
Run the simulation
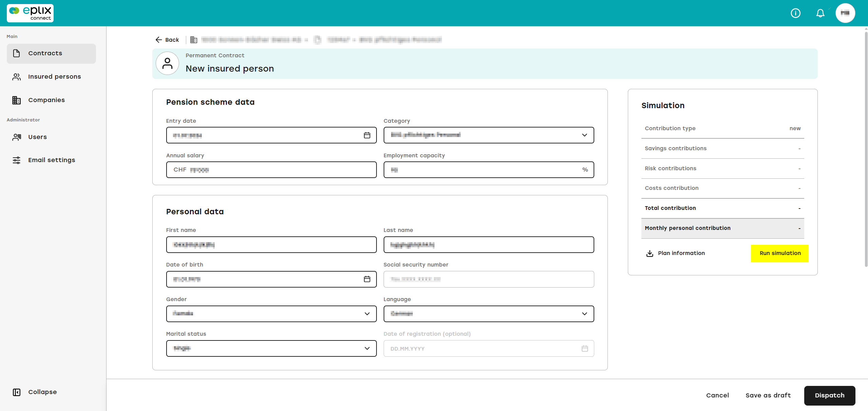click(x=780, y=253)
